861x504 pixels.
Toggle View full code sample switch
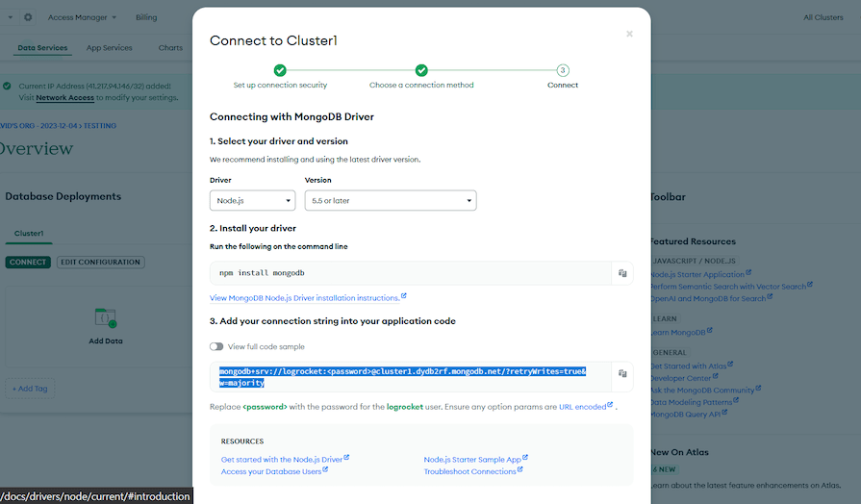click(x=216, y=346)
